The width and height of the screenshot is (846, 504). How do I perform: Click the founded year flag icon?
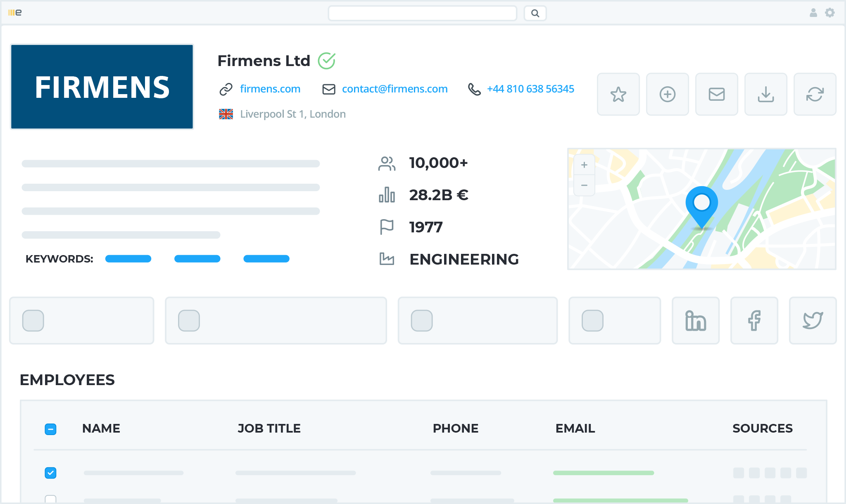(x=387, y=227)
